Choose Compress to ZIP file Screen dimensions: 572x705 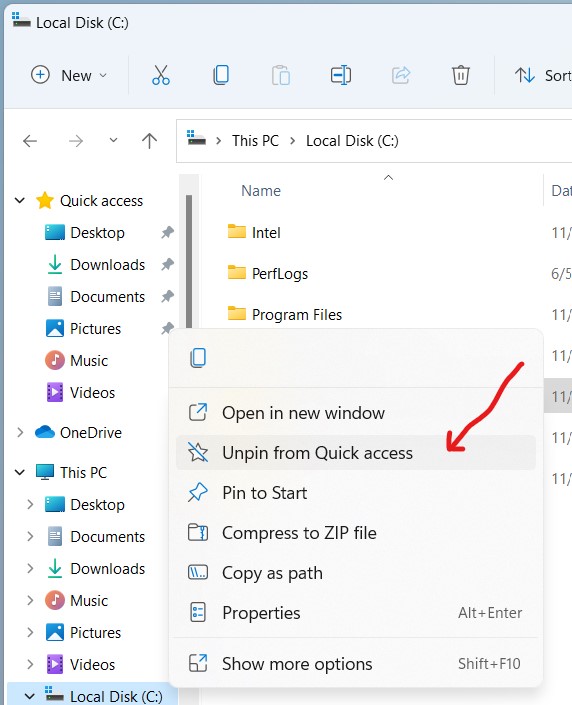pyautogui.click(x=356, y=533)
